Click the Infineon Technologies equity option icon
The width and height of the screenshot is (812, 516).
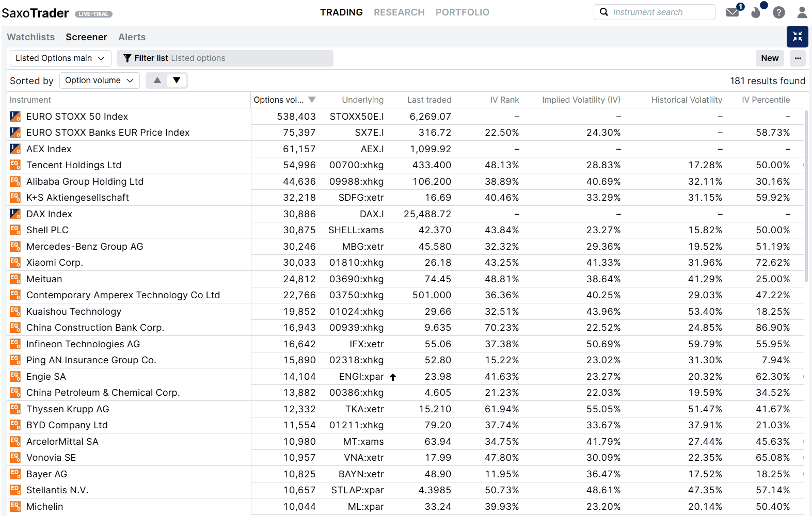point(15,344)
